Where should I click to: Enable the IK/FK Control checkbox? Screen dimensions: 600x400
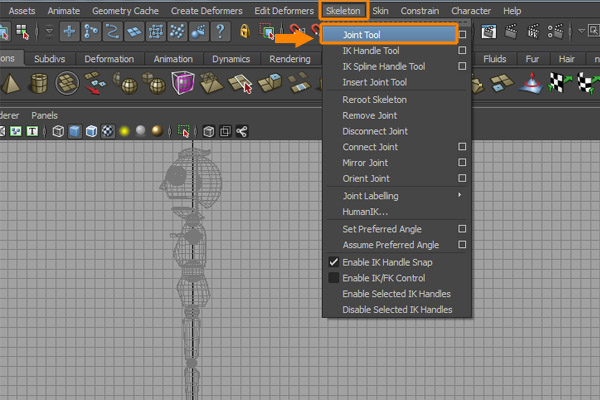334,277
